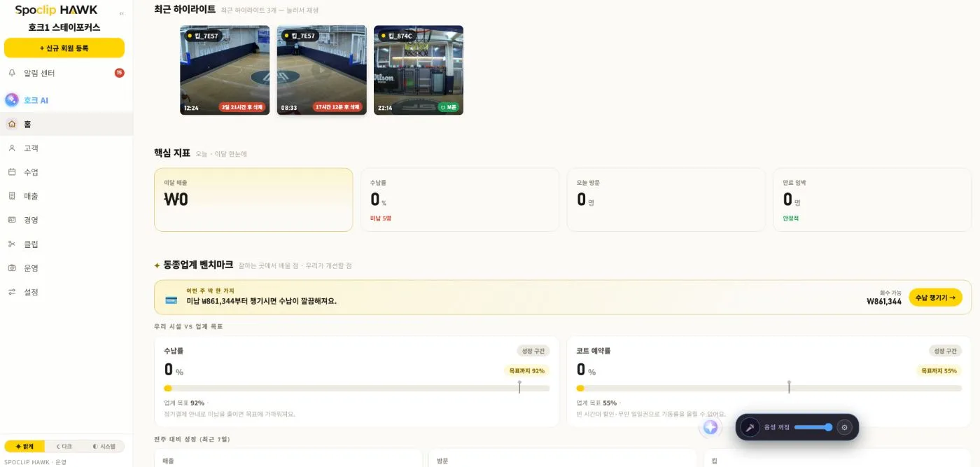Click the 신규 회원 등록 button
Viewport: 980px width, 467px height.
point(64,48)
